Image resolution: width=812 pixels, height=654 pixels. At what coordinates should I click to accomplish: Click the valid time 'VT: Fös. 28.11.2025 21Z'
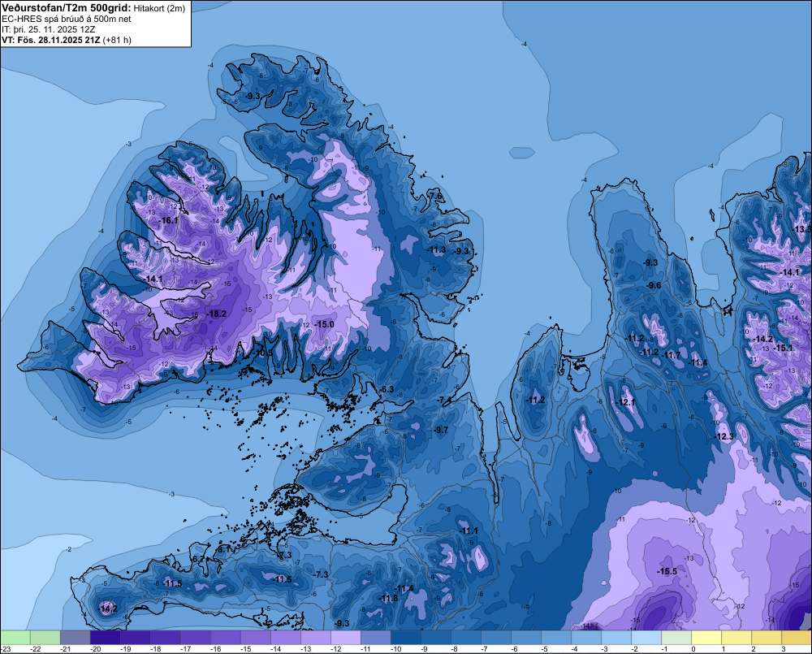50,40
